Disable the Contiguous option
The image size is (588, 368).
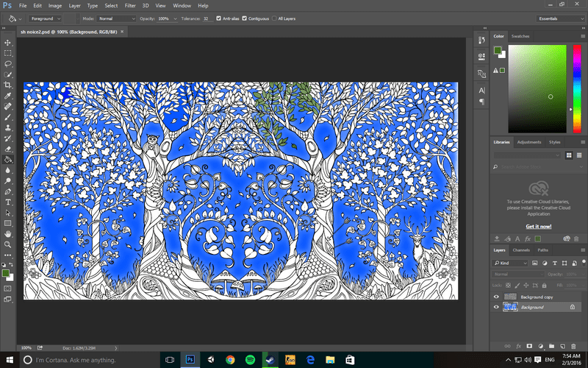pyautogui.click(x=245, y=18)
